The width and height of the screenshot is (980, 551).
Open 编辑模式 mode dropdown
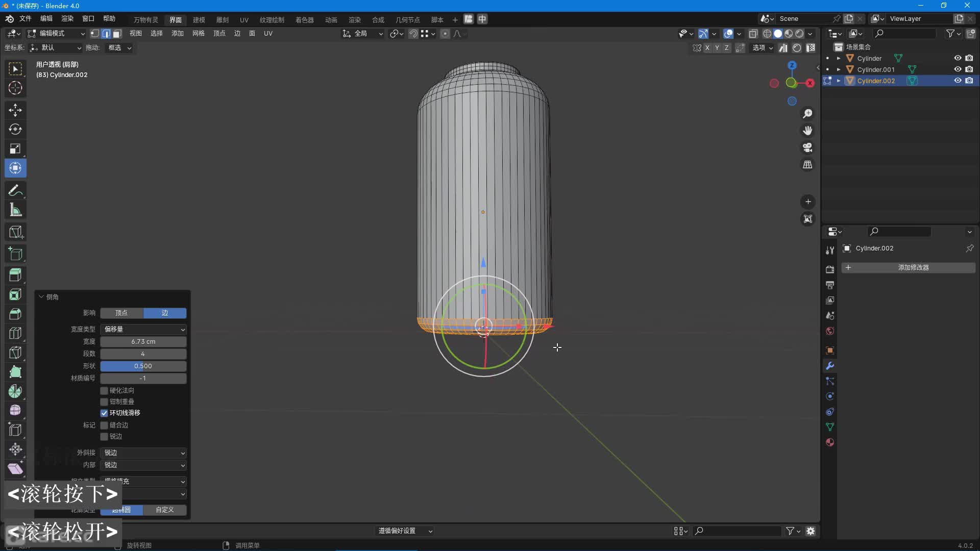point(56,34)
